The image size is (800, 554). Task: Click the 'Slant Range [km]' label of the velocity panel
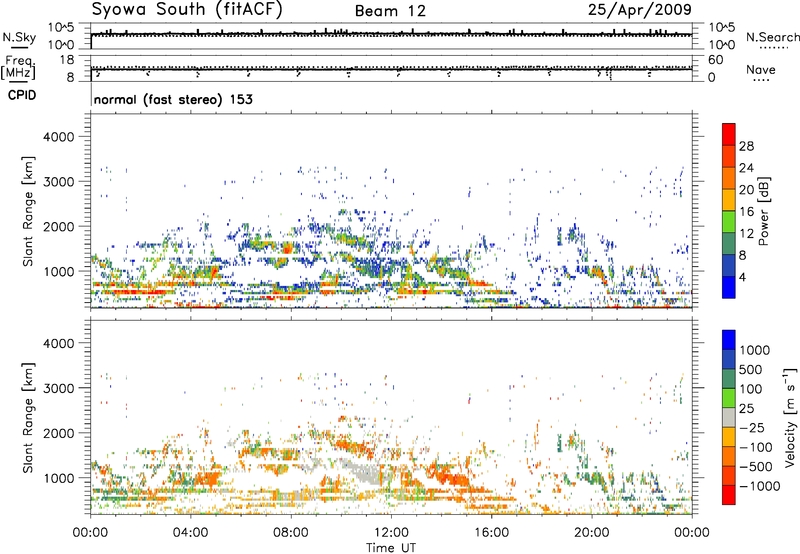pyautogui.click(x=28, y=417)
